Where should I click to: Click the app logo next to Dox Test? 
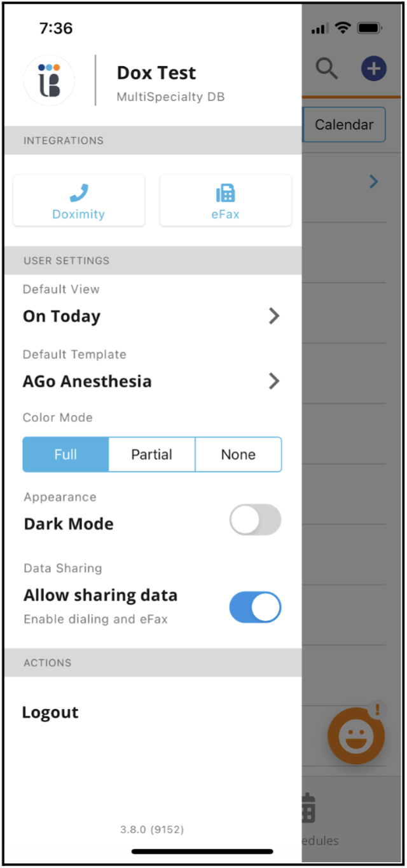(49, 81)
